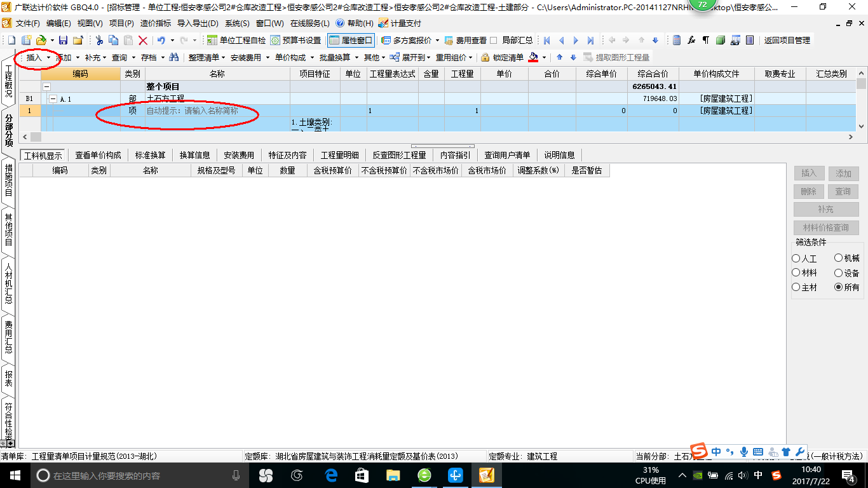Click the 展开到 expand-to button
Image resolution: width=868 pixels, height=488 pixels.
pos(409,57)
